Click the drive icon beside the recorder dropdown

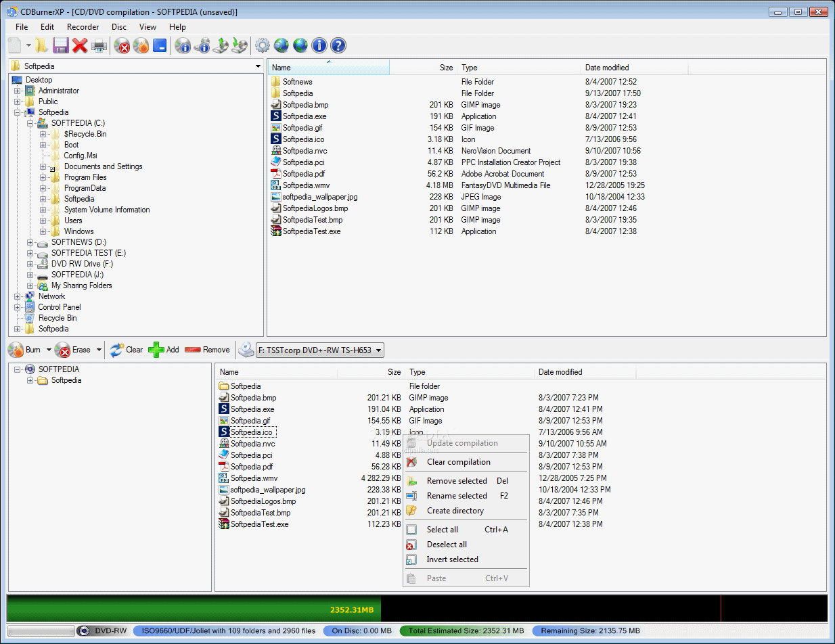(246, 350)
